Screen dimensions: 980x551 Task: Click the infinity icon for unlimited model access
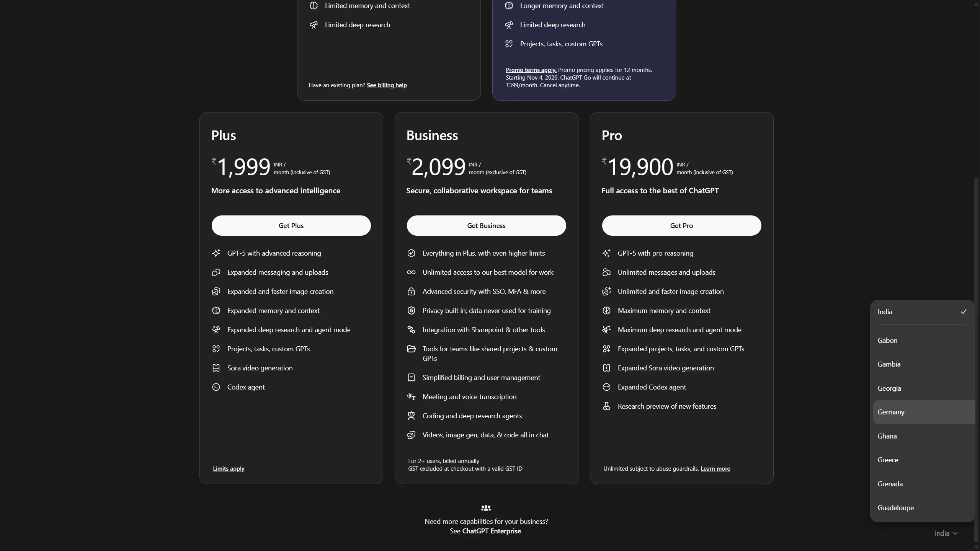click(411, 272)
